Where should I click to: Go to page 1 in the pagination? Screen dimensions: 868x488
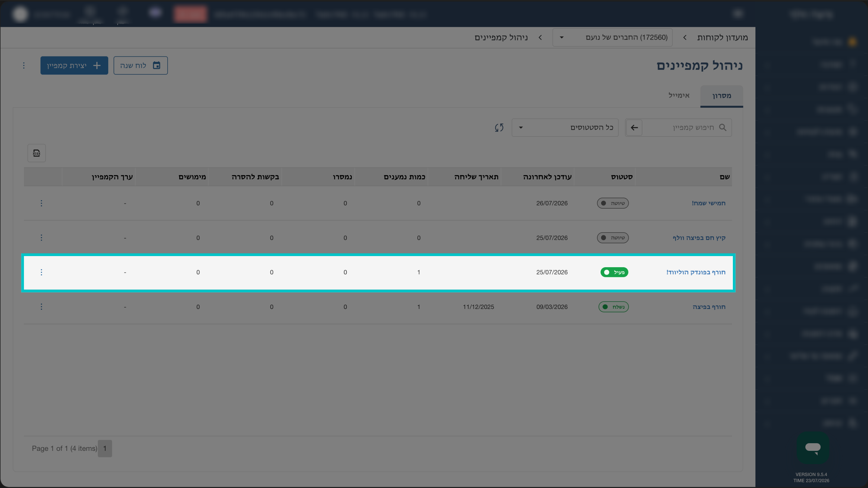tap(105, 448)
